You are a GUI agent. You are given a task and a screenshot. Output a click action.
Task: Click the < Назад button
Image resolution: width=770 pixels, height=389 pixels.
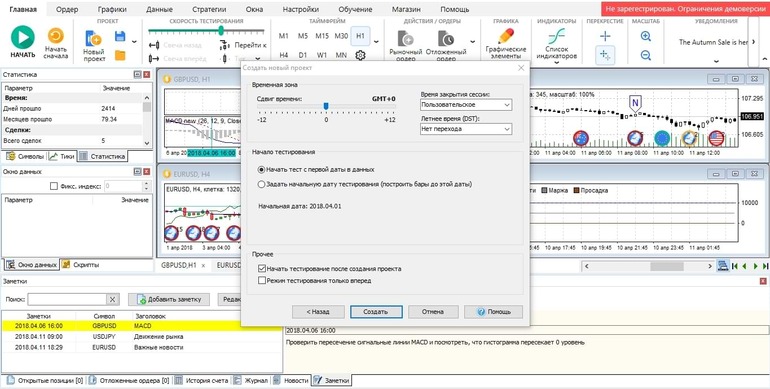point(318,311)
